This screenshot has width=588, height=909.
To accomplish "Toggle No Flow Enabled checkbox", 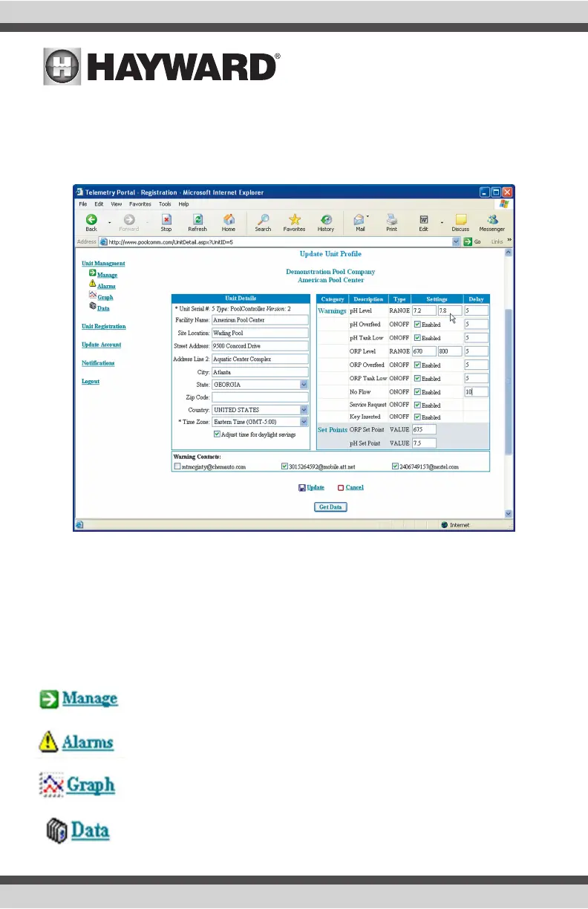I will (417, 391).
